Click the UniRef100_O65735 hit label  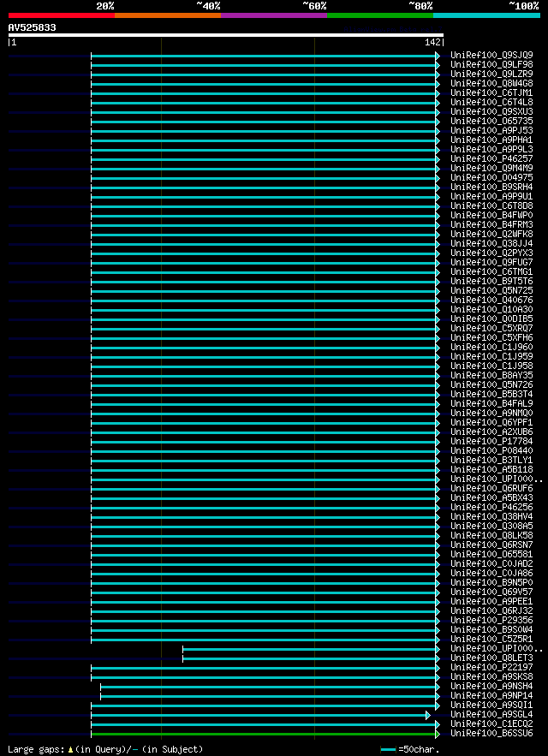click(491, 121)
